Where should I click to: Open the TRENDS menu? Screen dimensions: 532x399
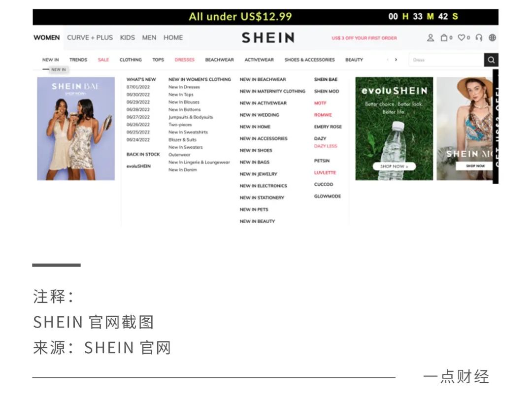(x=78, y=60)
